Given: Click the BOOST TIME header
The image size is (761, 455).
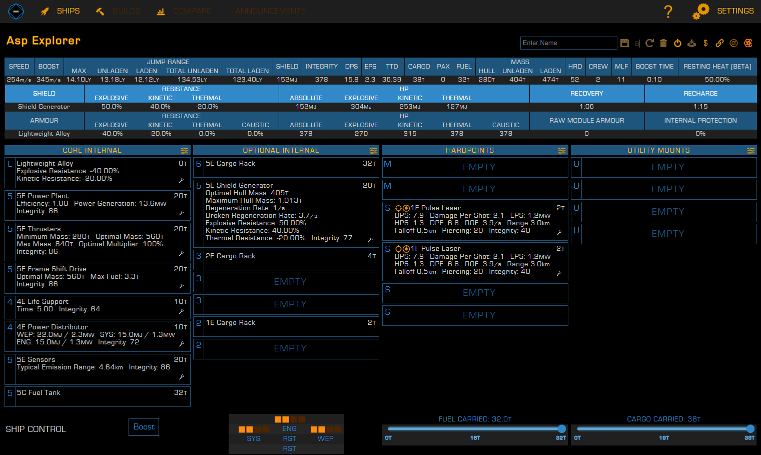Looking at the screenshot, I should [x=654, y=66].
